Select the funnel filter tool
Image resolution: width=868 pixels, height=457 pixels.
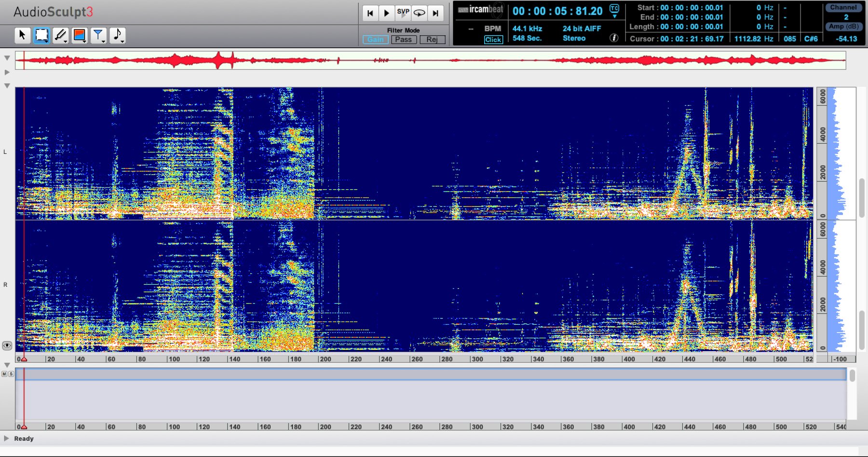[x=98, y=35]
